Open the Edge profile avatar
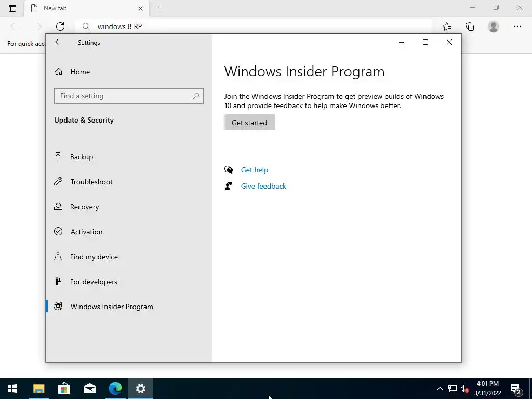 [x=494, y=26]
